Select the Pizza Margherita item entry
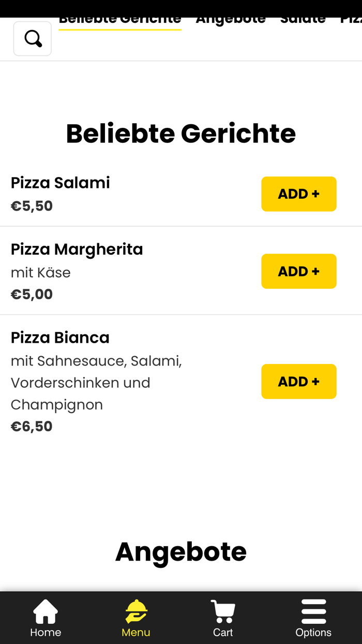Viewport: 362px width, 644px height. [77, 248]
